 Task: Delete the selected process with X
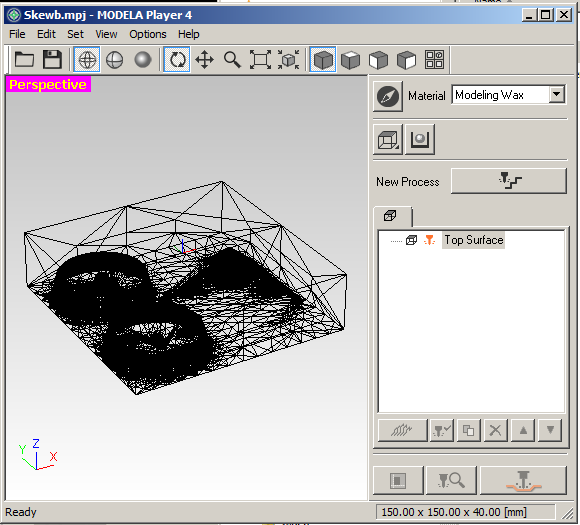(x=496, y=430)
